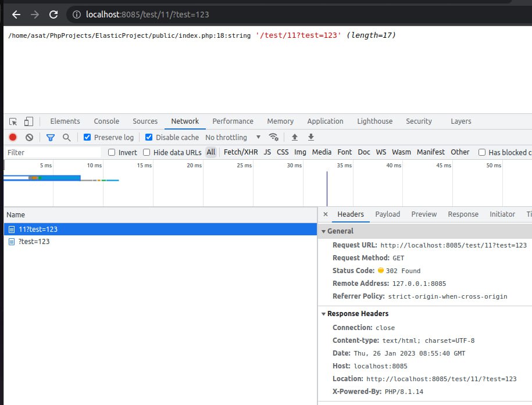View site information icon in address bar
The width and height of the screenshot is (532, 405).
tap(77, 15)
